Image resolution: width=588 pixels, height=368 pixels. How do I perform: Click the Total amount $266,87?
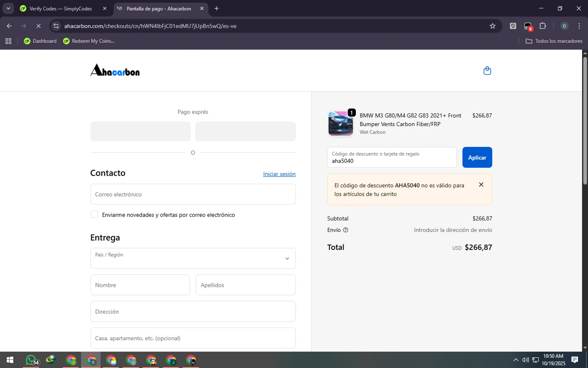click(478, 248)
